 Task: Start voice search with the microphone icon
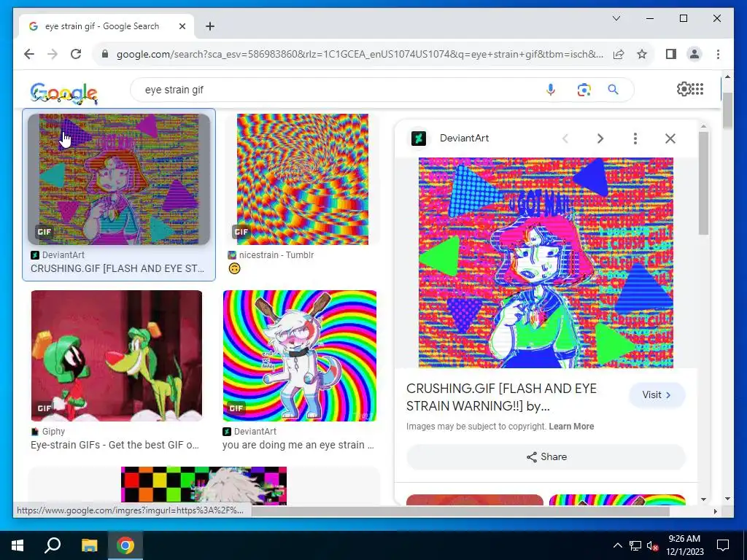point(550,90)
